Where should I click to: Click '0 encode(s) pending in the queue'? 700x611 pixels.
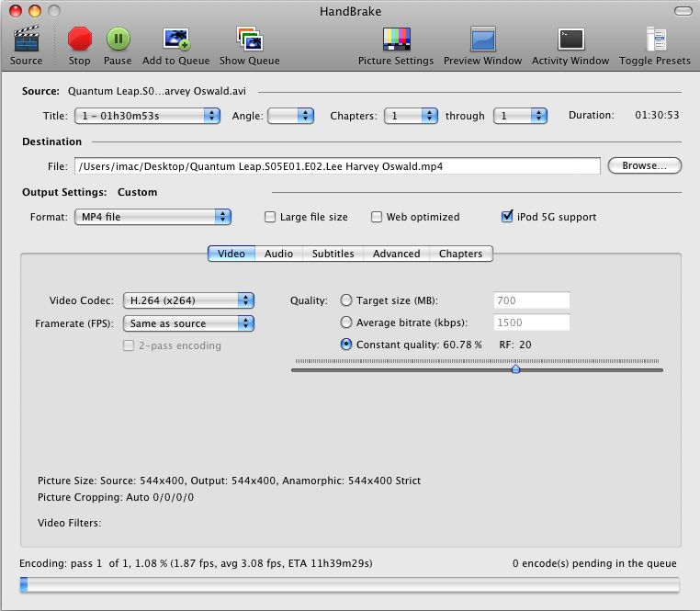[x=594, y=563]
